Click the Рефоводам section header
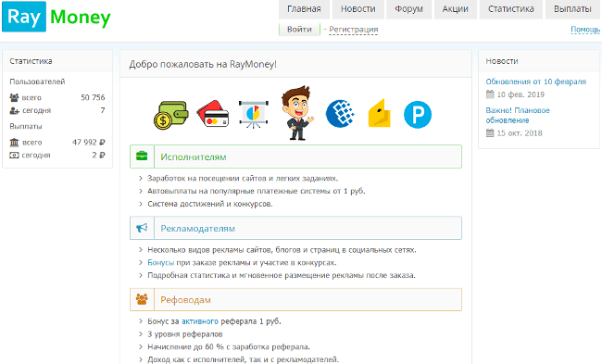 point(295,299)
